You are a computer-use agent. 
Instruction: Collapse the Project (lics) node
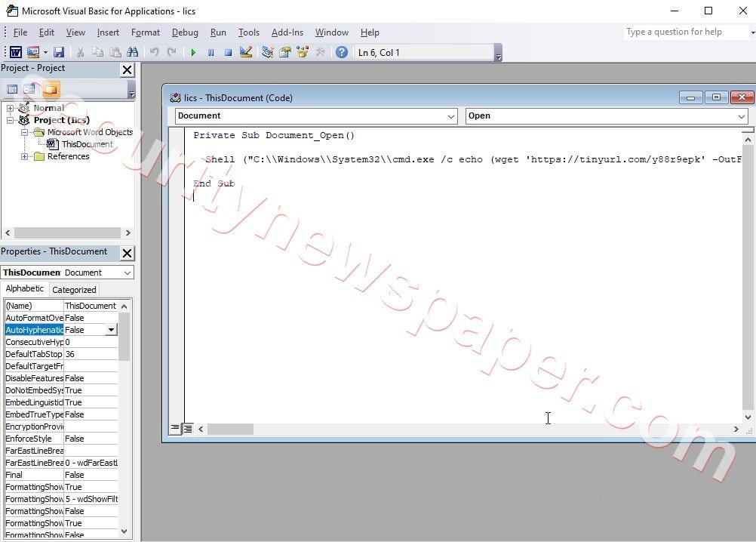click(x=10, y=120)
